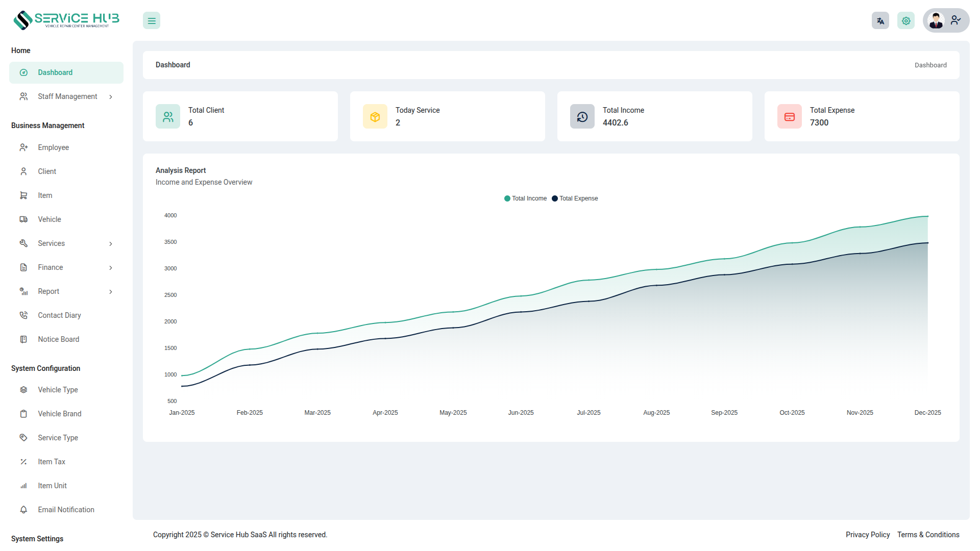
Task: Expand the Finance submenu chevron
Action: pyautogui.click(x=111, y=268)
